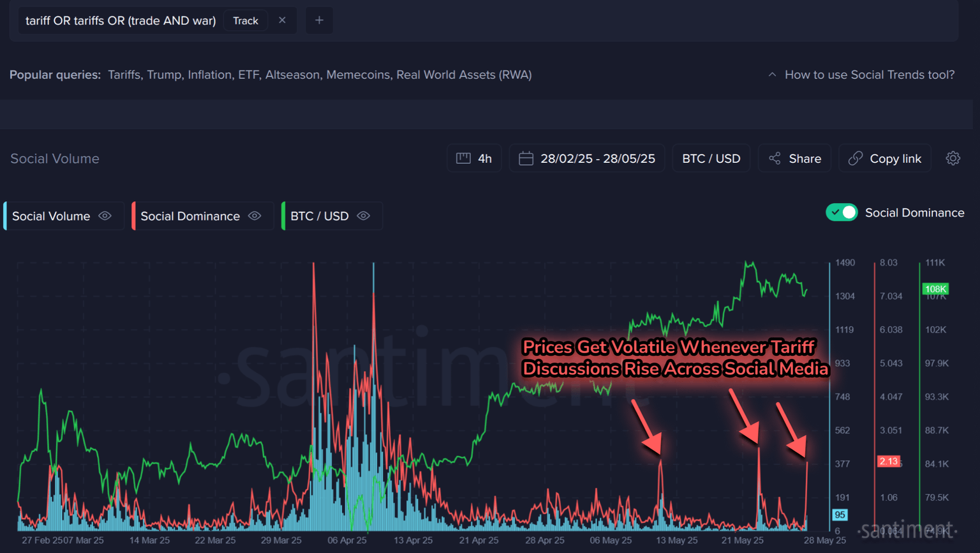Select the Tariffs popular query
Image resolution: width=980 pixels, height=553 pixels.
[124, 75]
